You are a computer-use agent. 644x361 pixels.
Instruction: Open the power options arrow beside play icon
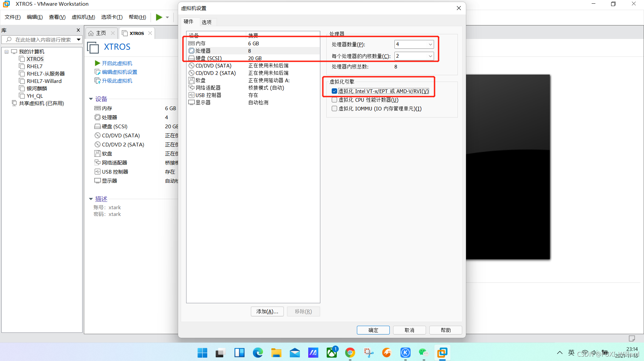point(167,17)
